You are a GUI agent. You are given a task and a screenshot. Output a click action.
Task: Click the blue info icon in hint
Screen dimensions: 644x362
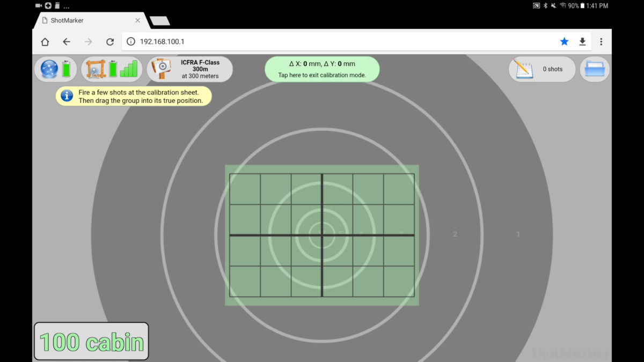pos(67,96)
